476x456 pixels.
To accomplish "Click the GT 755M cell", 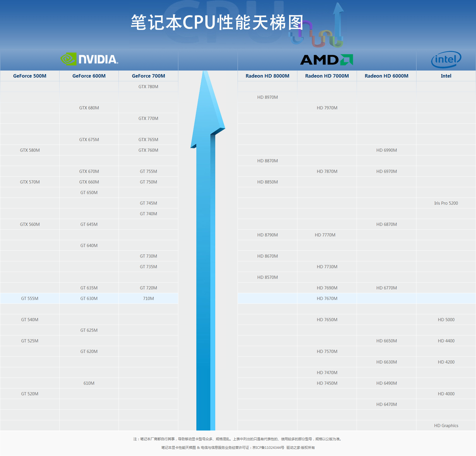I will point(149,171).
